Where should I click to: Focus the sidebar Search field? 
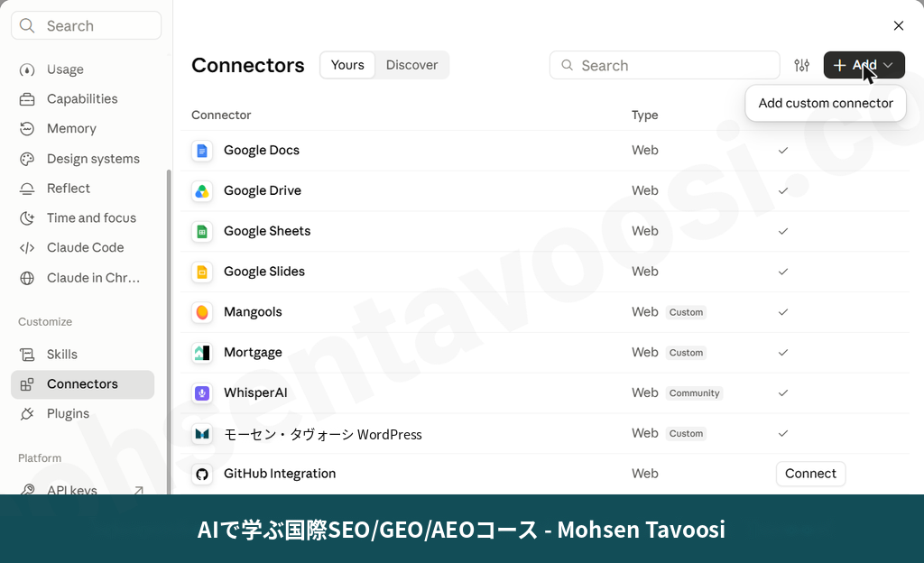pos(86,26)
